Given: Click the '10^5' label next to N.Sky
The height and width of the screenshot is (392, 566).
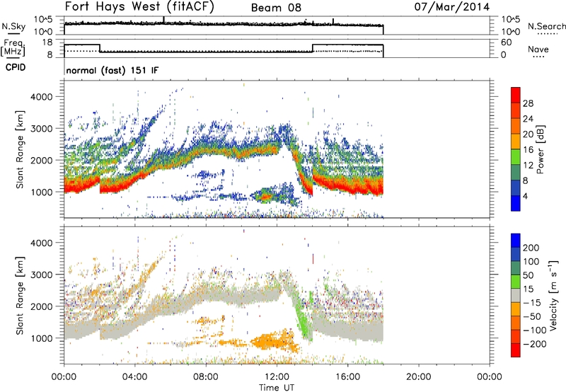Looking at the screenshot, I should 44,20.
